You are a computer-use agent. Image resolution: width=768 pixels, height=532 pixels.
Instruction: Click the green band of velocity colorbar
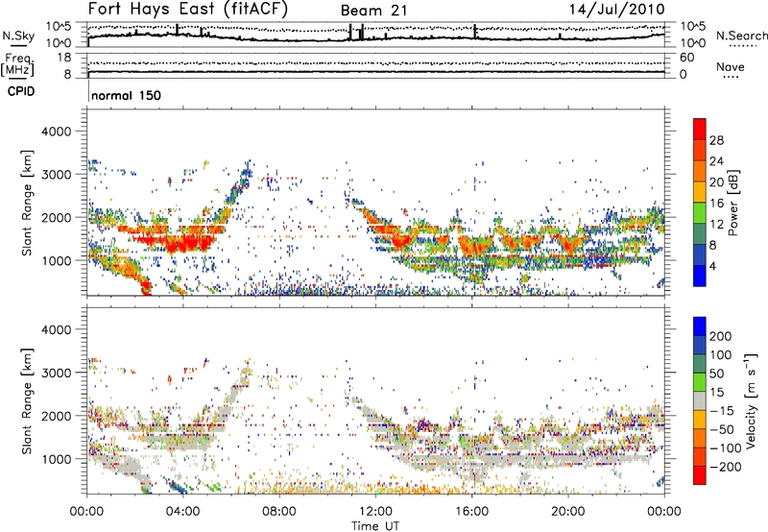700,382
